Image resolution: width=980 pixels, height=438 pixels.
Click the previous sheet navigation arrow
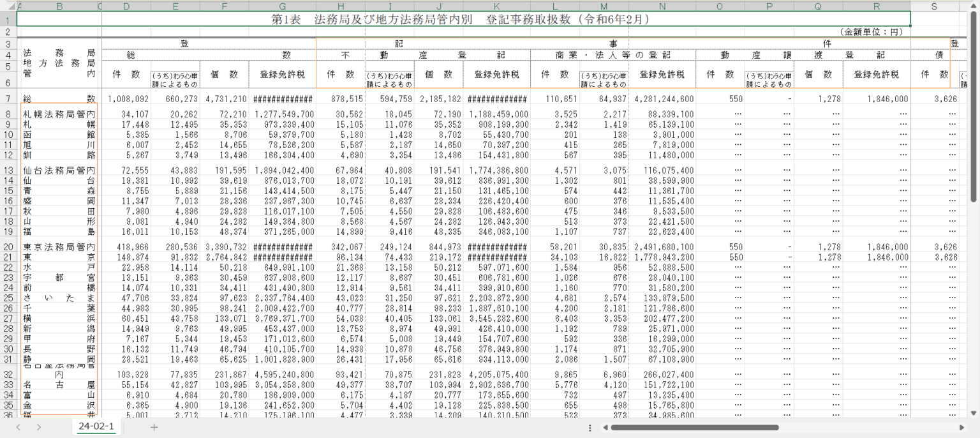point(19,427)
